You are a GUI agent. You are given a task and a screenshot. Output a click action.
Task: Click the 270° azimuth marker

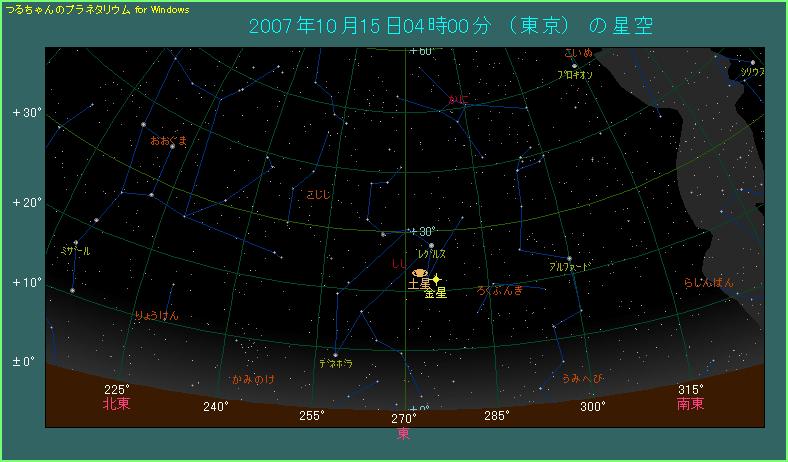(x=404, y=418)
